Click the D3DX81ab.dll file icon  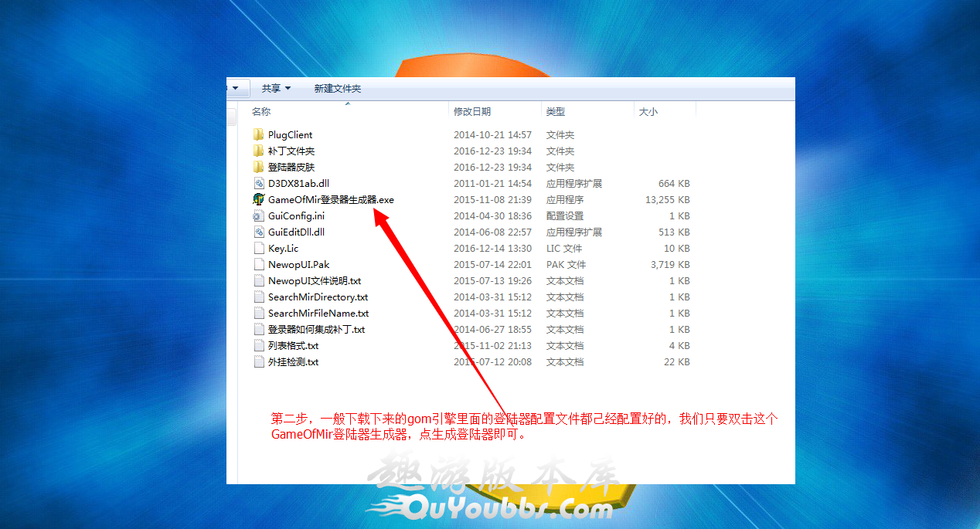pyautogui.click(x=259, y=184)
